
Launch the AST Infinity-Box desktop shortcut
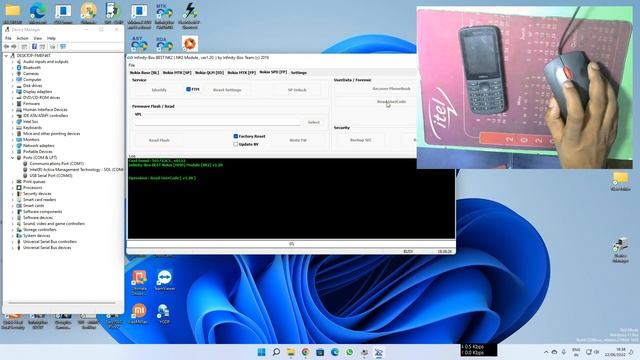pos(139,44)
